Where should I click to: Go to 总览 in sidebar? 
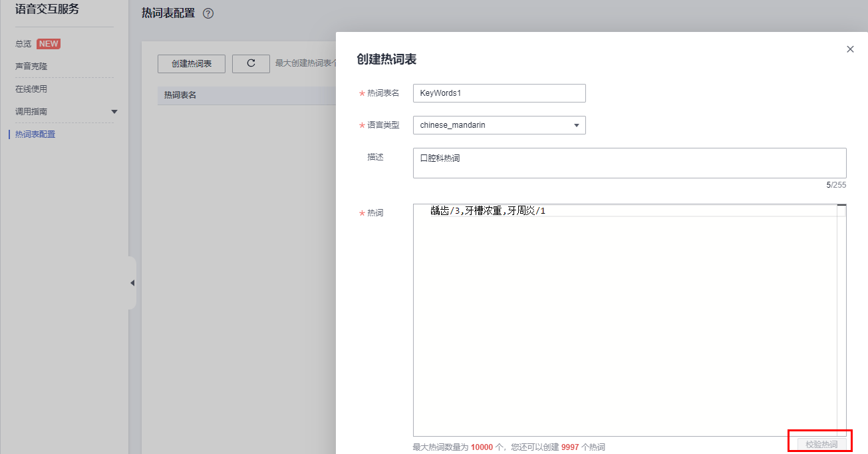23,44
